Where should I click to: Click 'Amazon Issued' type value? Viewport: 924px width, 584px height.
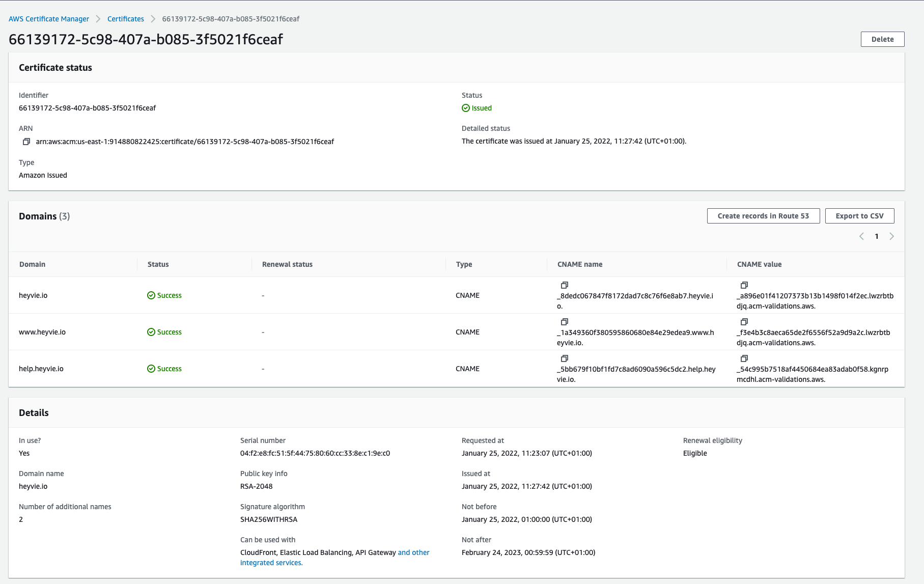pos(43,175)
